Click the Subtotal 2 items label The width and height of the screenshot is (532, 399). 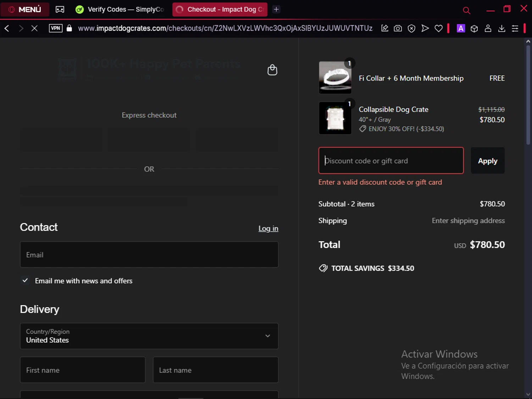[x=346, y=204]
